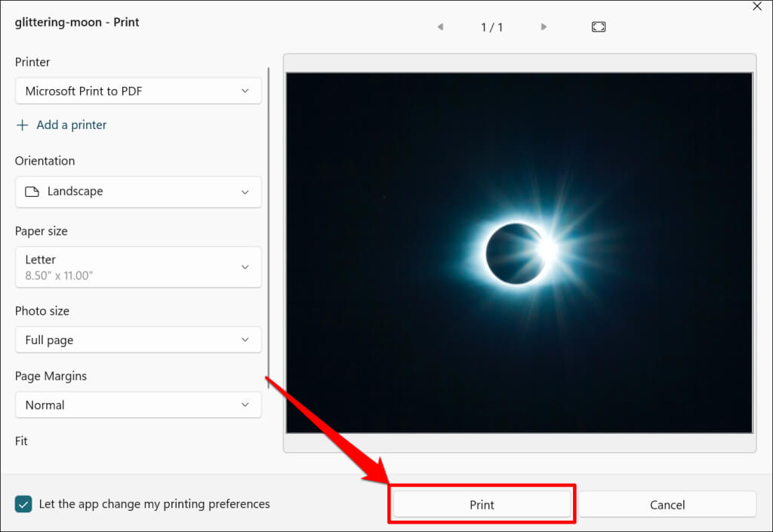This screenshot has height=532, width=773.
Task: Toggle the full-screen preview icon
Action: point(599,27)
